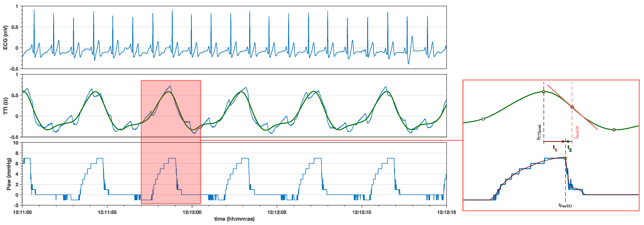Image resolution: width=644 pixels, height=225 pixels.
Task: Click the 12:12:05 time tick label
Action: [277, 213]
